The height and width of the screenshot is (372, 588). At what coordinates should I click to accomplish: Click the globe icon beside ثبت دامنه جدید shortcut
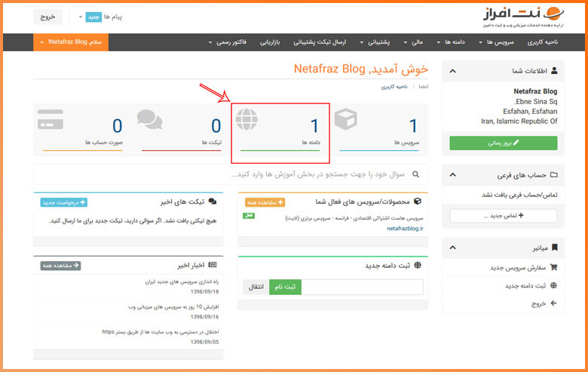553,285
